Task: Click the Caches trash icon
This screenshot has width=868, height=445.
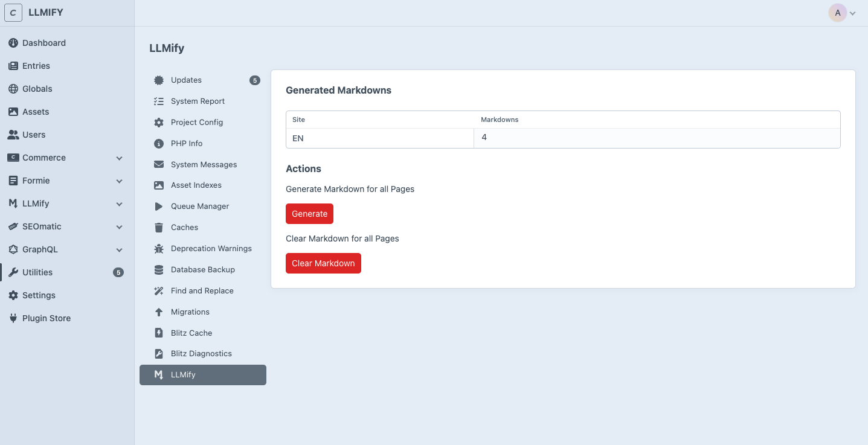Action: pyautogui.click(x=158, y=227)
